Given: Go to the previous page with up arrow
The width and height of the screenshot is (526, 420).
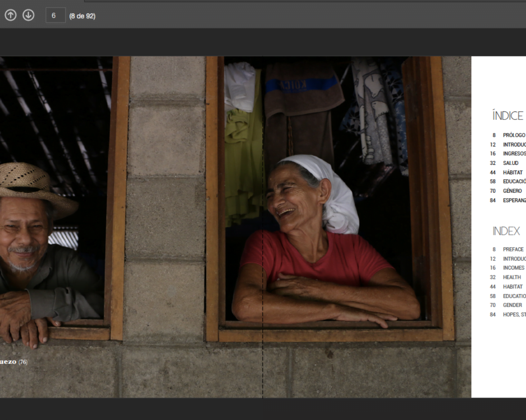Looking at the screenshot, I should pos(10,15).
